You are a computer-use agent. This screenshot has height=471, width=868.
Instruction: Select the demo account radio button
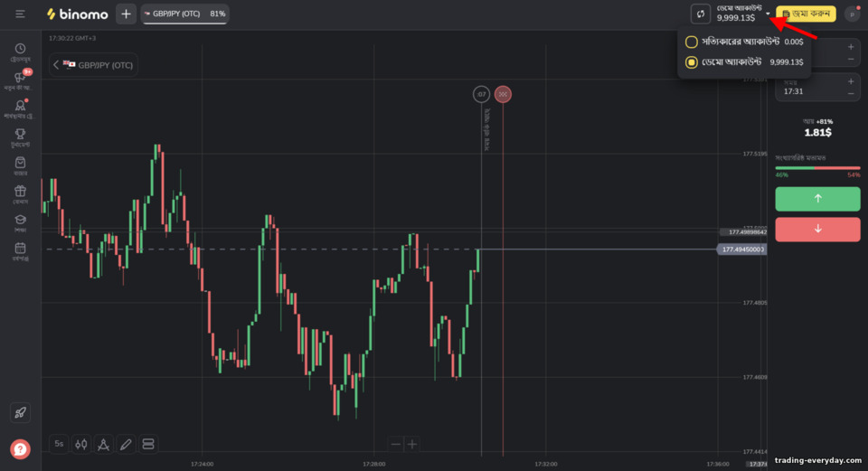coord(691,62)
